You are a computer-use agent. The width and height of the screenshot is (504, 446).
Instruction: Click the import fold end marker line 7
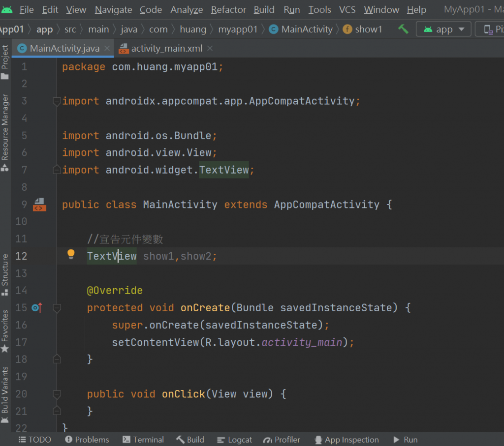tap(57, 170)
